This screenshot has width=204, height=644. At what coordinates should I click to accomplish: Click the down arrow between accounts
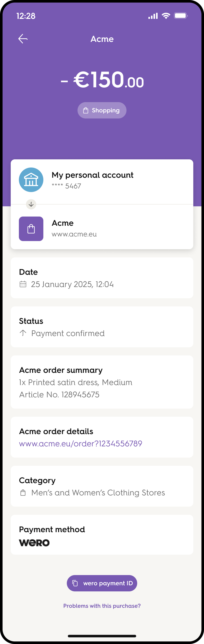pyautogui.click(x=31, y=204)
